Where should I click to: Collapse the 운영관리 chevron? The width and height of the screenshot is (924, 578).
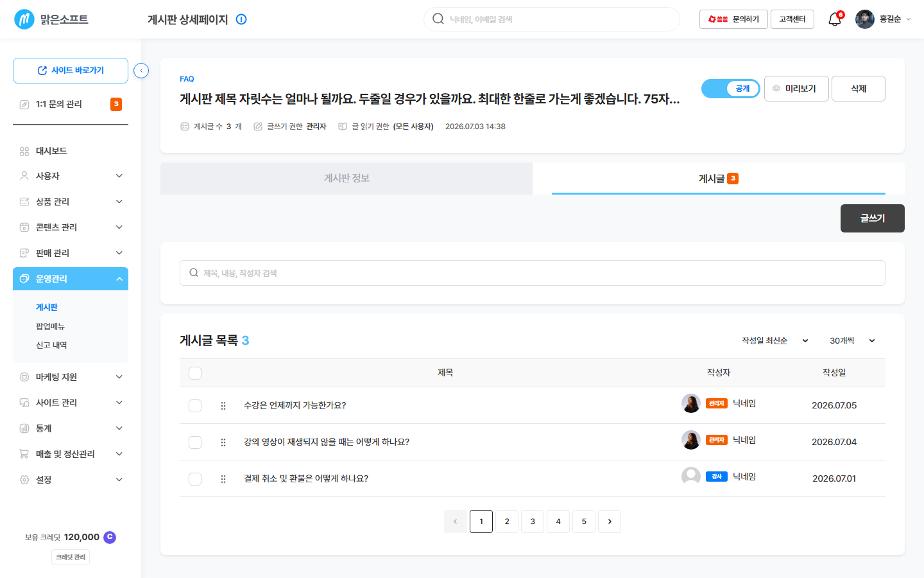pyautogui.click(x=119, y=279)
